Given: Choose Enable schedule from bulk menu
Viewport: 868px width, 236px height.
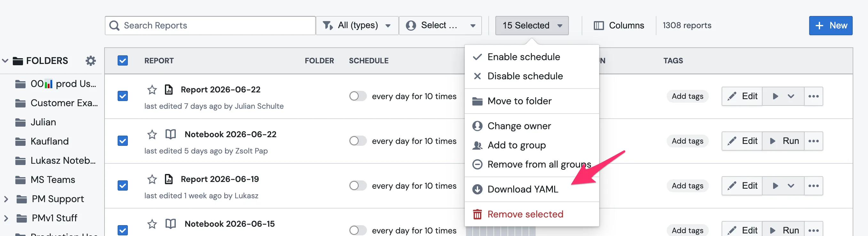Looking at the screenshot, I should pos(532,57).
